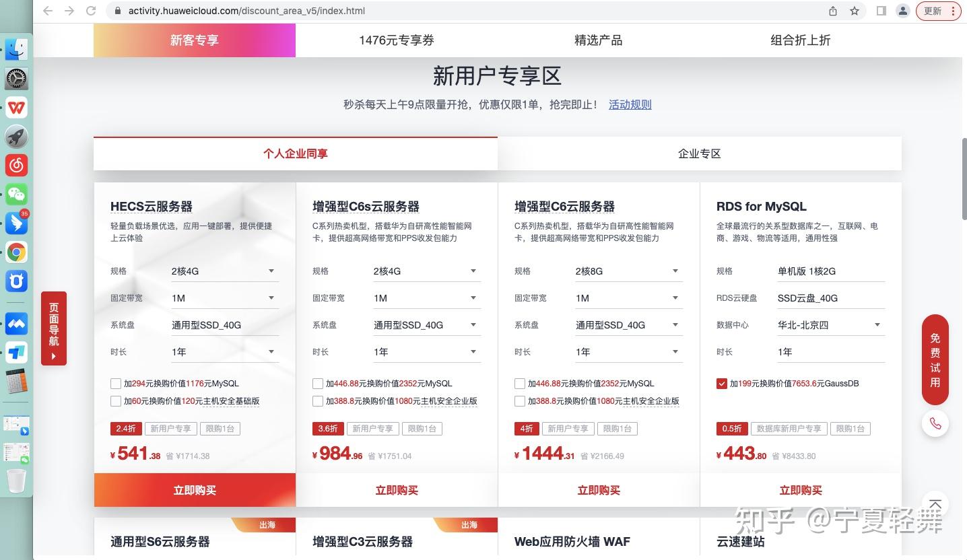Open the Chrome profile avatar
Viewport: 967px width, 560px height.
[x=903, y=11]
